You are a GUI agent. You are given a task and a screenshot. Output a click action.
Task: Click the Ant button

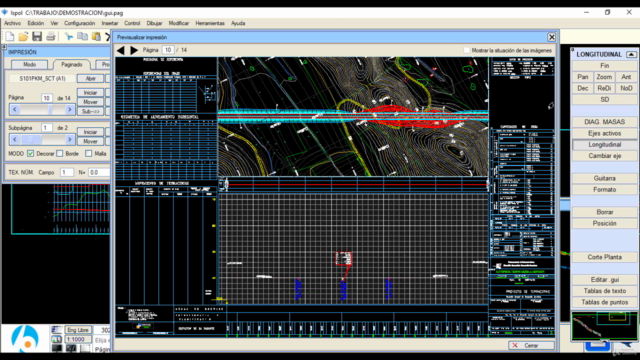coord(626,77)
